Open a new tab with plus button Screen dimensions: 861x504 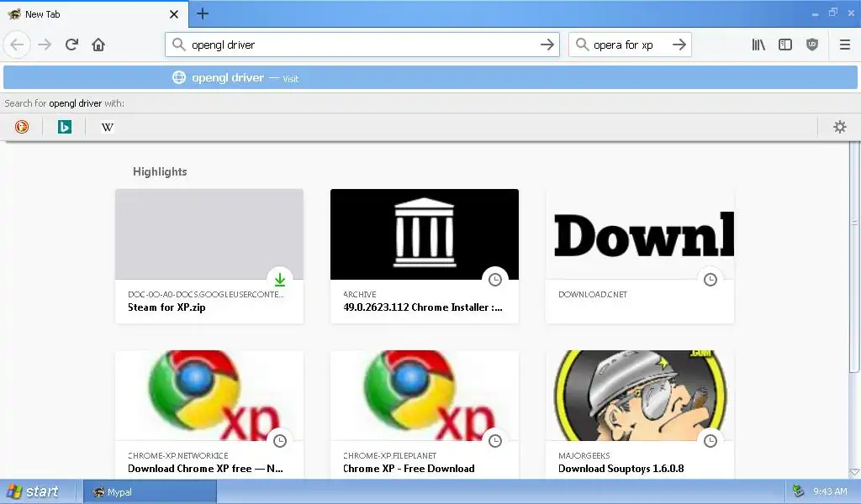coord(203,13)
